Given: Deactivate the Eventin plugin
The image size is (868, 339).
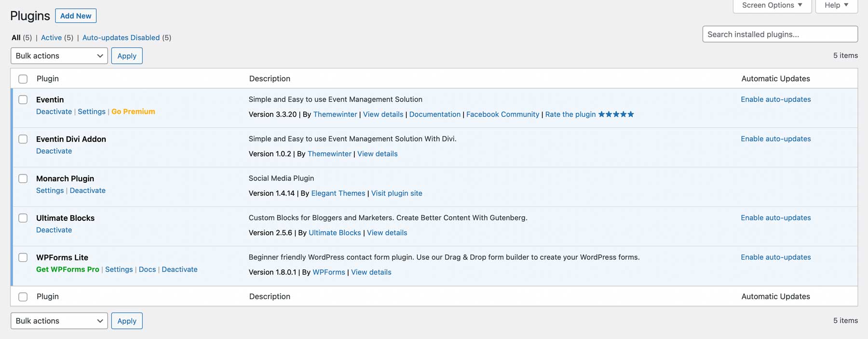Looking at the screenshot, I should click(54, 111).
